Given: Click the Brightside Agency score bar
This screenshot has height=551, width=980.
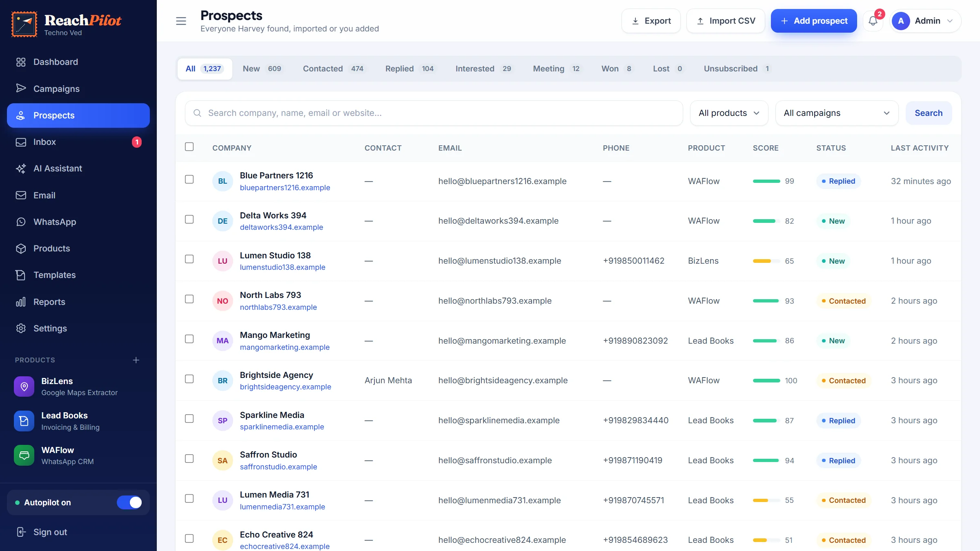Looking at the screenshot, I should point(766,380).
